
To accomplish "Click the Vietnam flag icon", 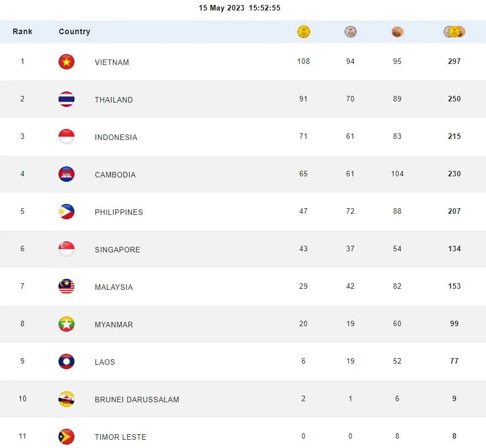I will pyautogui.click(x=67, y=62).
